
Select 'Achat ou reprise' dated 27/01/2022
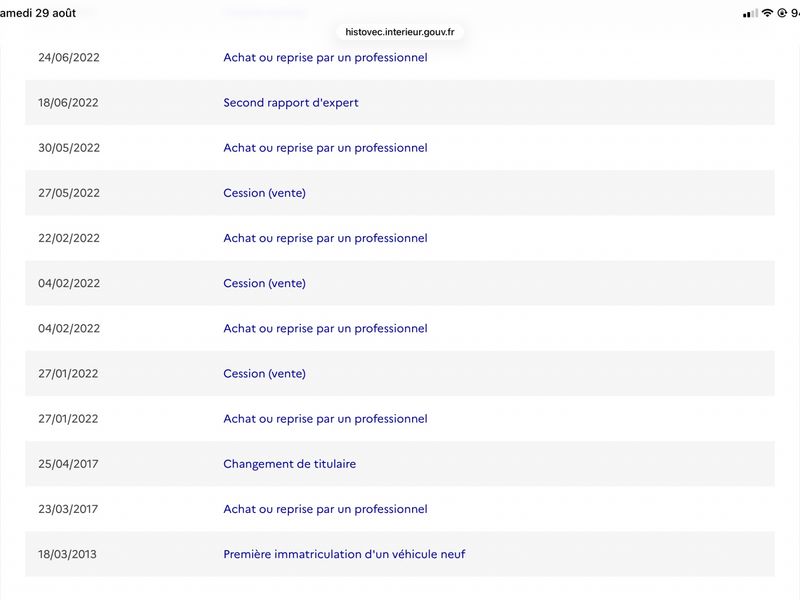(x=325, y=419)
